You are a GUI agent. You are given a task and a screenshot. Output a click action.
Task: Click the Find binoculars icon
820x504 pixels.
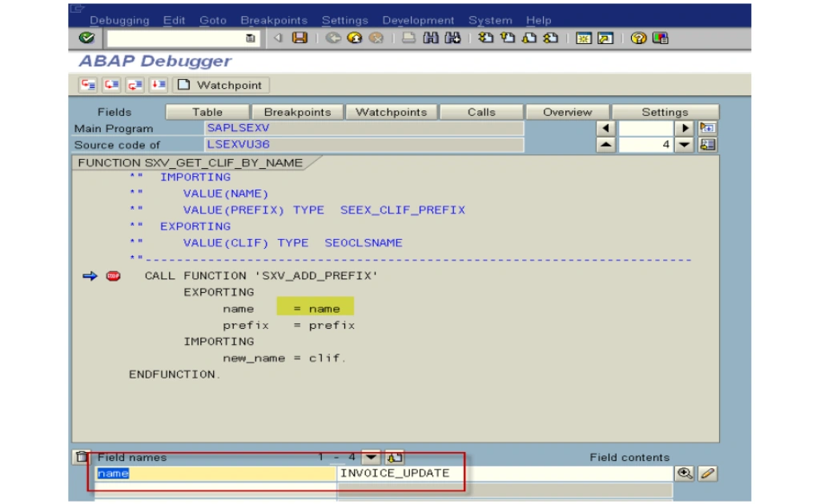coord(430,38)
